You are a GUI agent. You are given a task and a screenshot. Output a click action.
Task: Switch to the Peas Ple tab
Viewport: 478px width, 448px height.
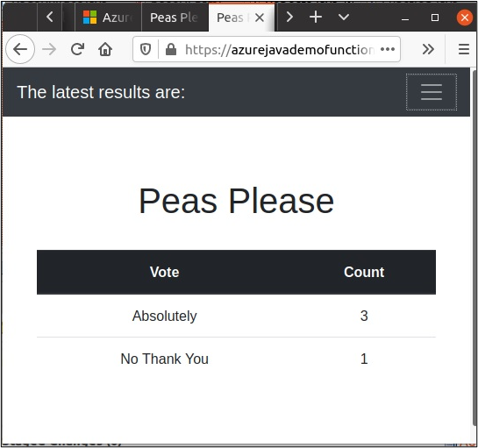175,18
